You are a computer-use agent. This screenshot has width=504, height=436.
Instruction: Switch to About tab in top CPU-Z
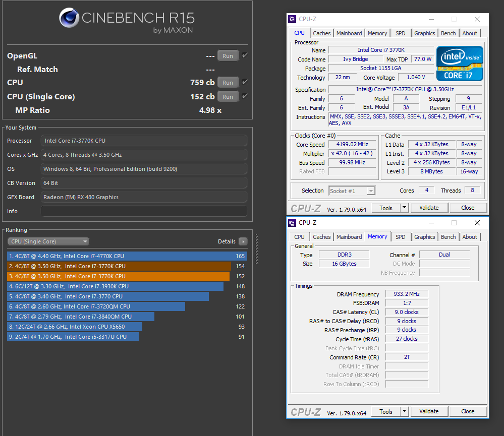[x=470, y=33]
